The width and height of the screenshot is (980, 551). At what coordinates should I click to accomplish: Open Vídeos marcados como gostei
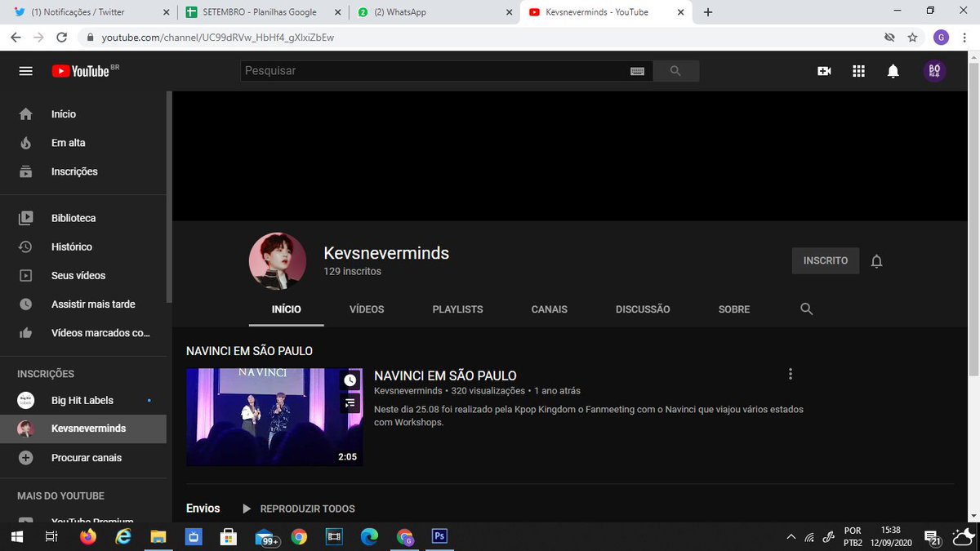pos(83,332)
